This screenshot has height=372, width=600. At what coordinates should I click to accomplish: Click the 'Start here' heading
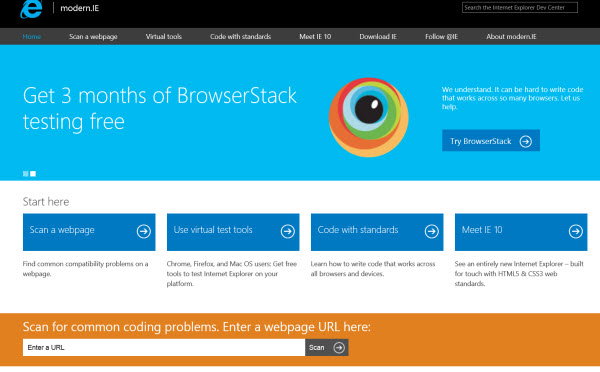pyautogui.click(x=46, y=202)
